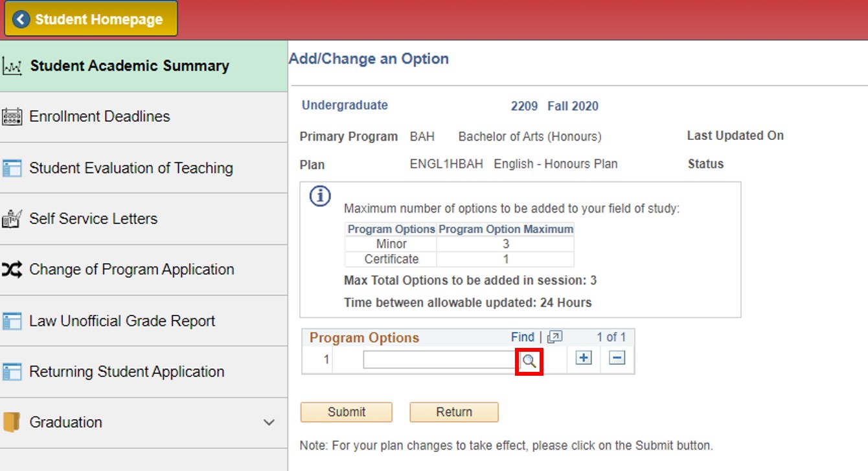Click the Enrollment Deadlines calendar icon
Screen dimensions: 868x471
point(13,117)
